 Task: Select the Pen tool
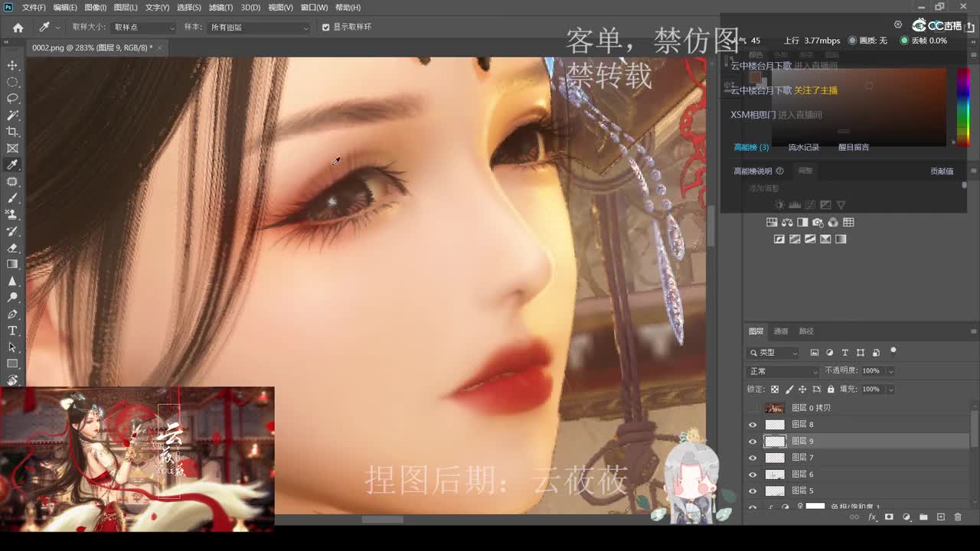[x=12, y=314]
